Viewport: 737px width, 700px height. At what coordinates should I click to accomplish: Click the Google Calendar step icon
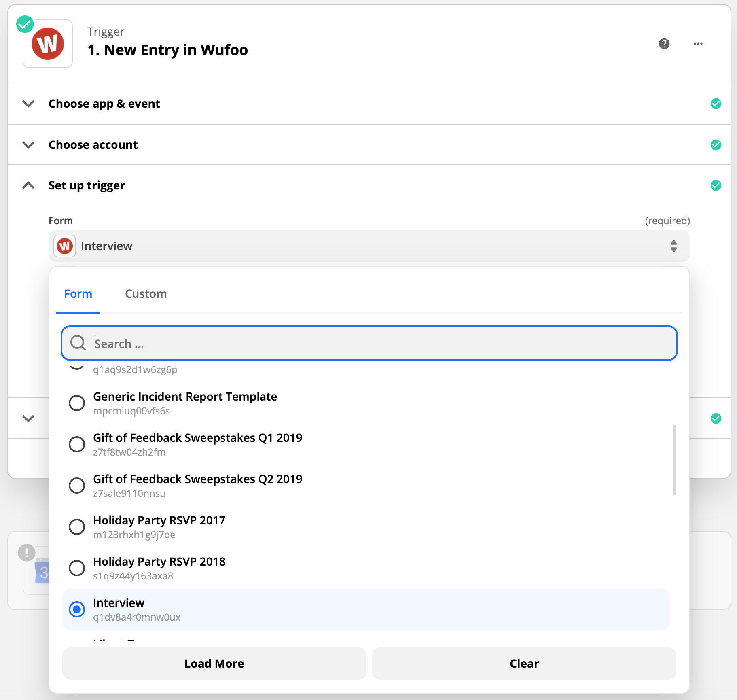(42, 571)
